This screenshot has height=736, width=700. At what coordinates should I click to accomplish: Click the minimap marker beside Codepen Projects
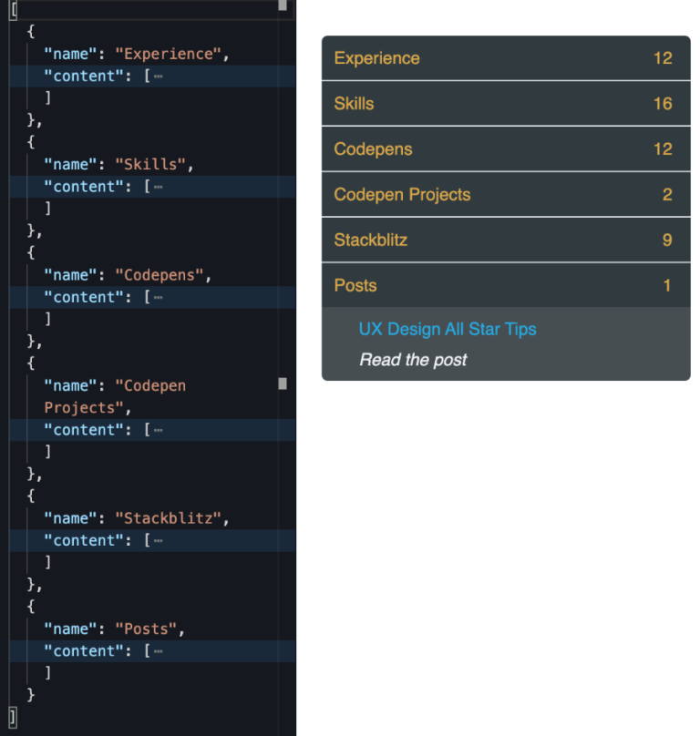[283, 384]
